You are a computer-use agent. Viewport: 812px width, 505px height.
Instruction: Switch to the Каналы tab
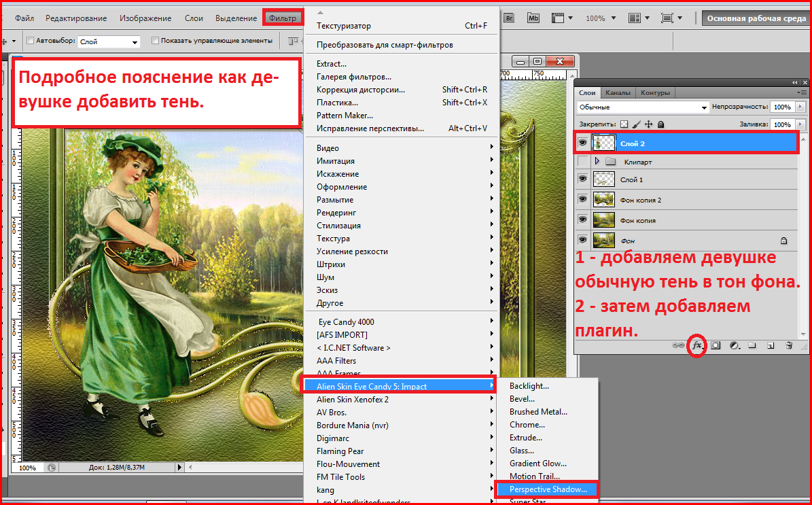pos(618,92)
